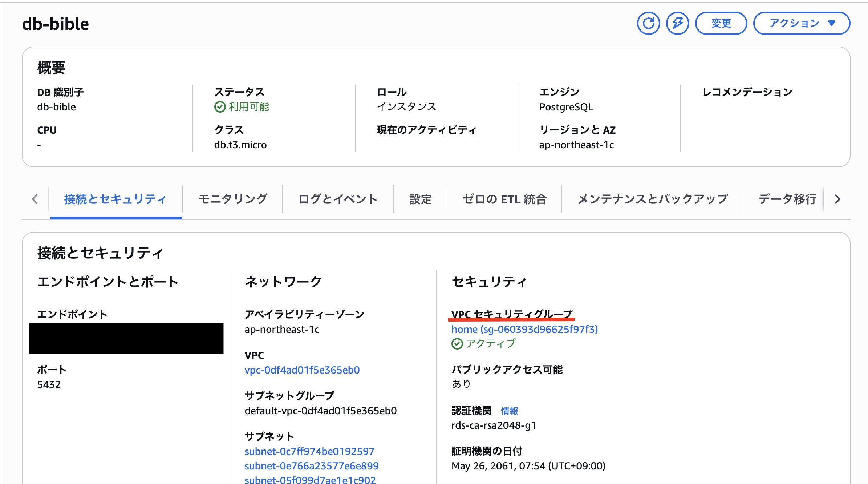Click the refresh icon near 変更 button
The width and height of the screenshot is (868, 484).
point(649,23)
